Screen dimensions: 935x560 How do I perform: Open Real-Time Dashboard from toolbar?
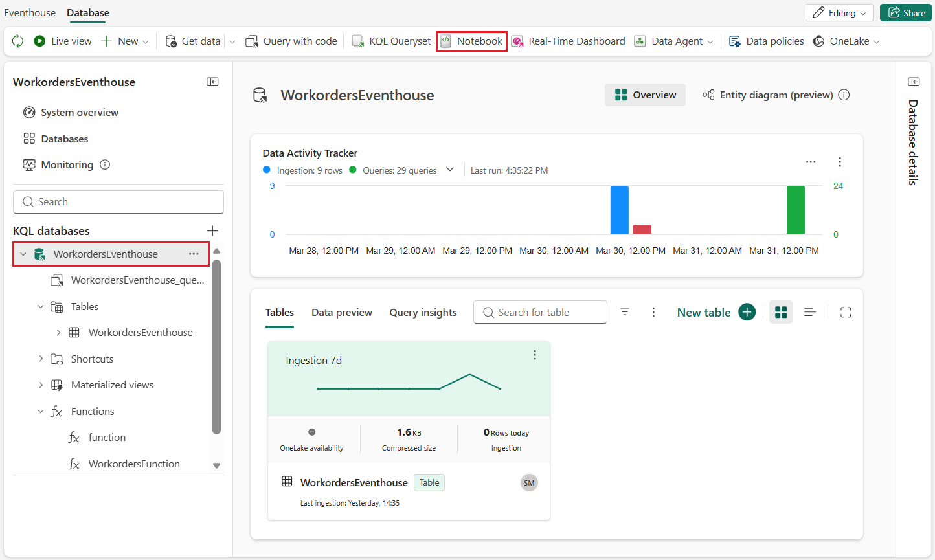pos(568,41)
